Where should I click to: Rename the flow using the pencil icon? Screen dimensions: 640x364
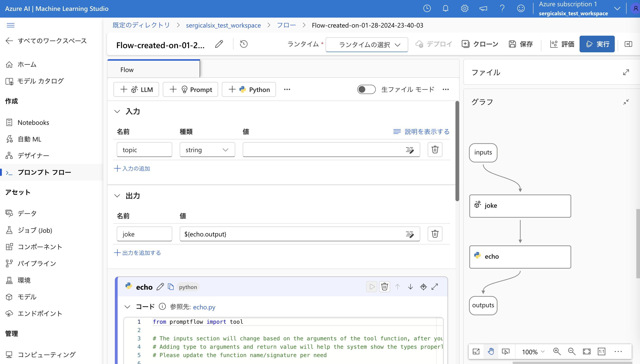click(219, 44)
